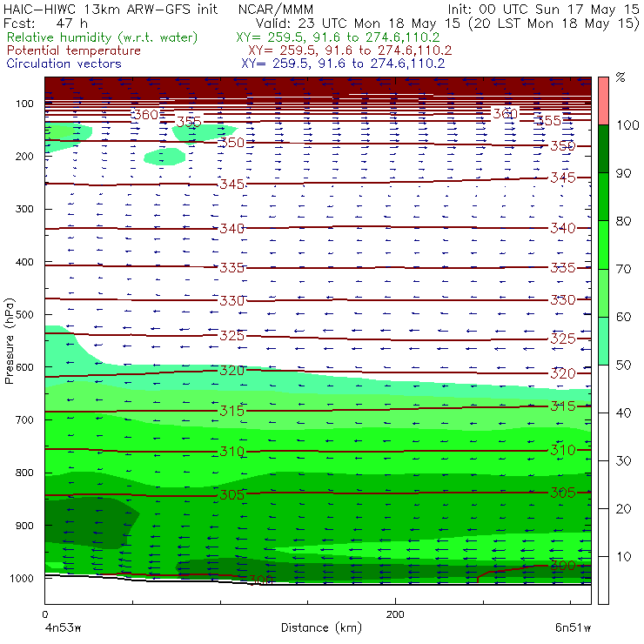The height and width of the screenshot is (644, 644).
Task: Click the 'Fcst: 47 h' forecast label
Action: pyautogui.click(x=45, y=23)
